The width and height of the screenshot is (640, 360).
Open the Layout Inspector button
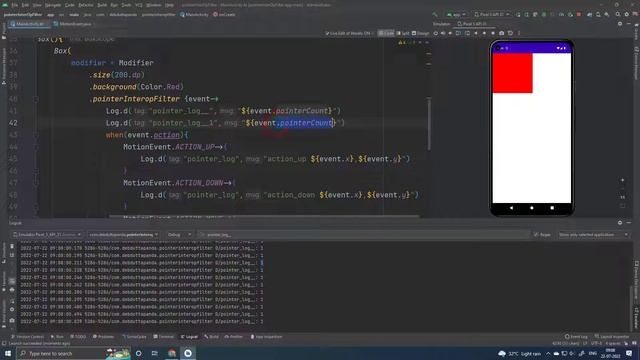612,337
